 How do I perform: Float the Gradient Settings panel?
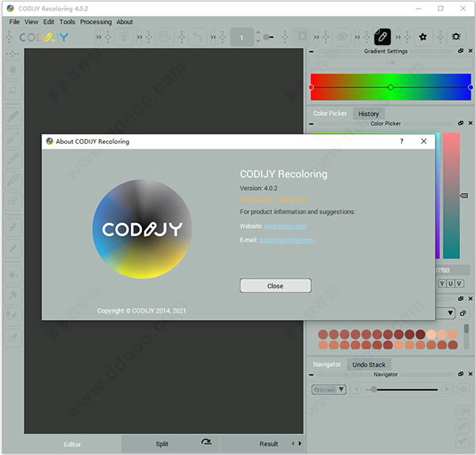[460, 51]
